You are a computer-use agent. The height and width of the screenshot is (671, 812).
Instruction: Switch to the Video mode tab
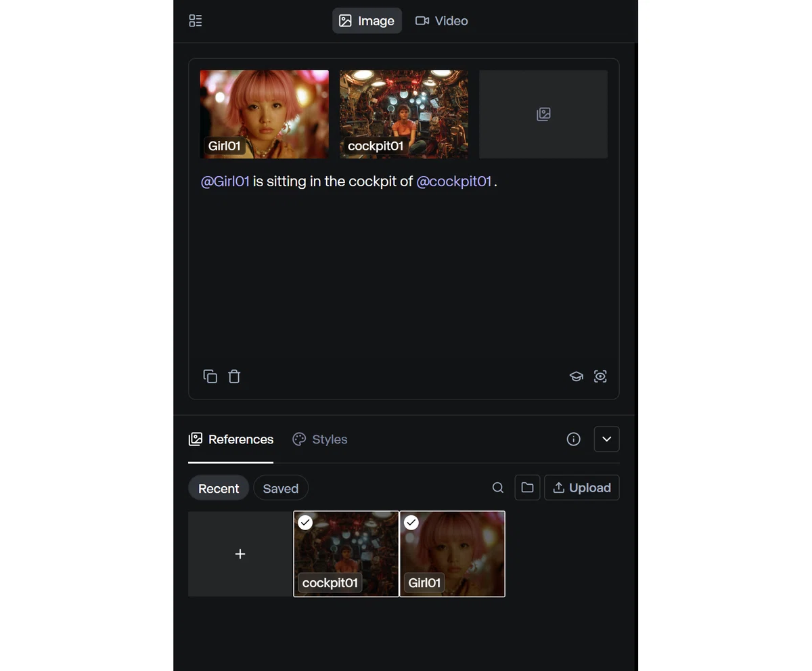(442, 21)
